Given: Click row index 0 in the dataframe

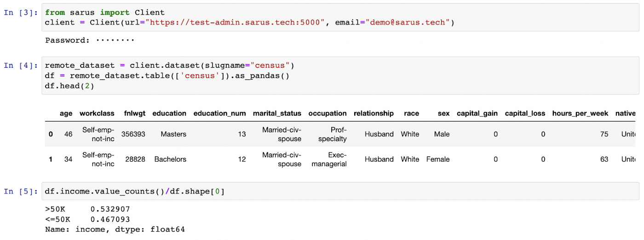Looking at the screenshot, I should [x=51, y=134].
